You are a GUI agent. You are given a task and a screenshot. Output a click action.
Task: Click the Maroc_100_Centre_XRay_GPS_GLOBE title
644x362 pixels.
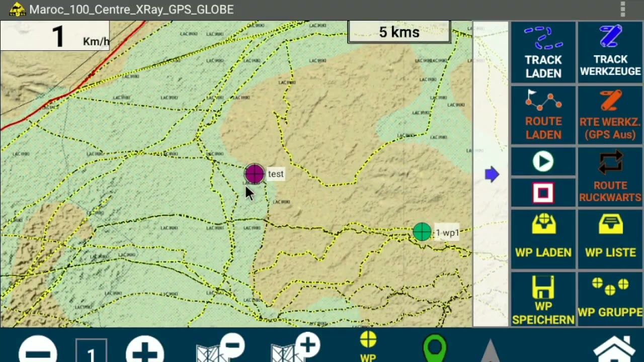coord(131,10)
